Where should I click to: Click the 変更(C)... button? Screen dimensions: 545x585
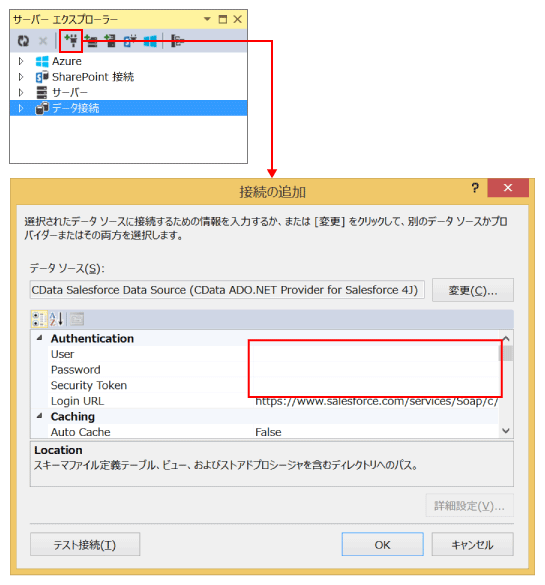coord(473,290)
